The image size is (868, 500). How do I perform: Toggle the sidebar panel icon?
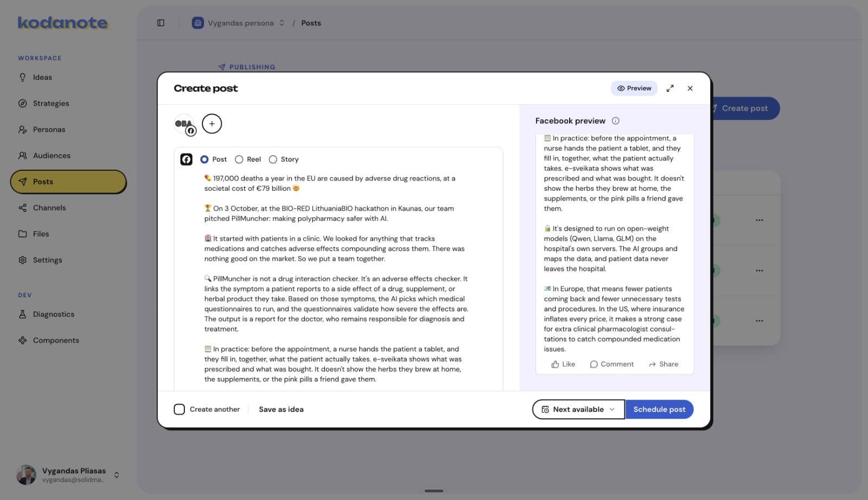(161, 23)
